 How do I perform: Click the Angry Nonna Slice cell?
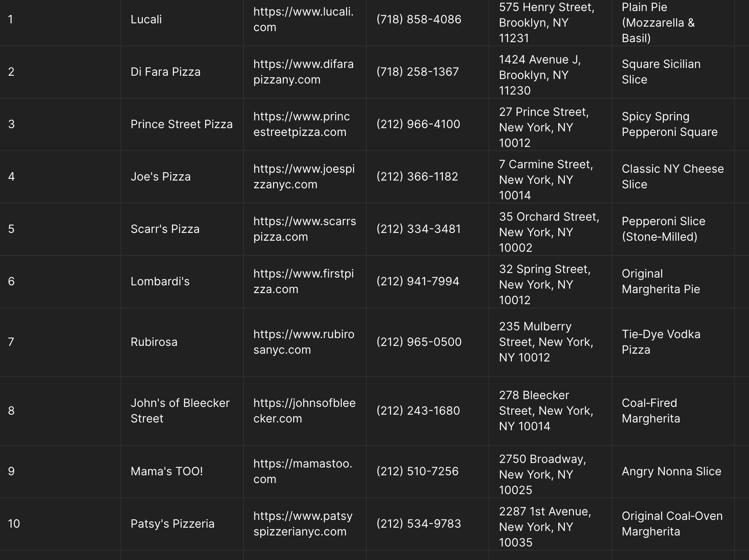[x=671, y=471]
